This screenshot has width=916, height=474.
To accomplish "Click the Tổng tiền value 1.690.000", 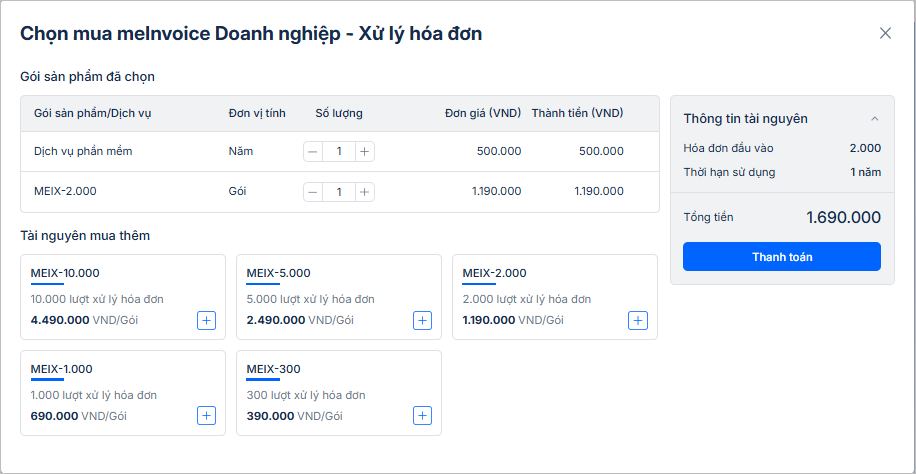I will click(844, 217).
